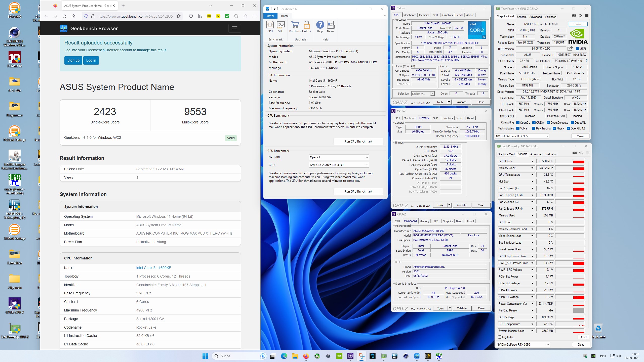Expand Tools dropdown arrow in CPU-Z CPU window

(x=449, y=102)
